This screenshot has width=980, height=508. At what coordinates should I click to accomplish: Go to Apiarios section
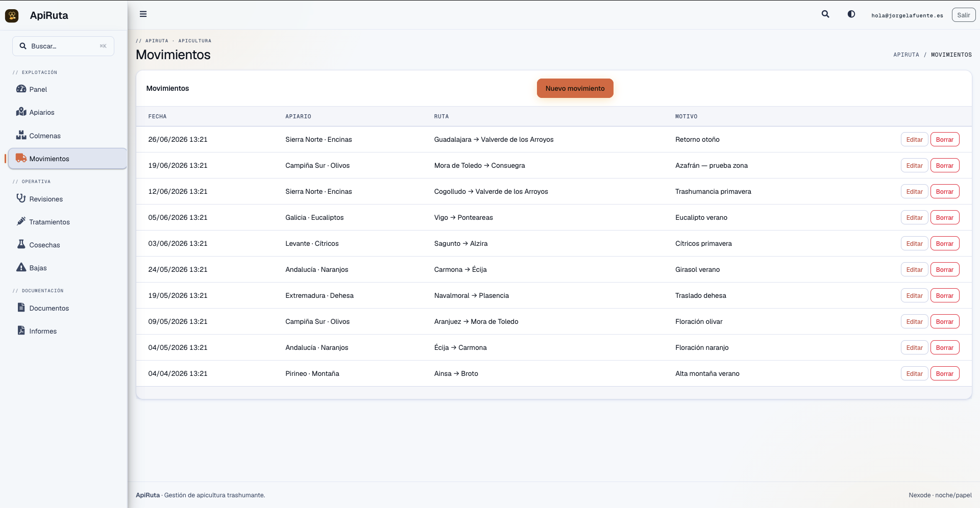point(67,112)
